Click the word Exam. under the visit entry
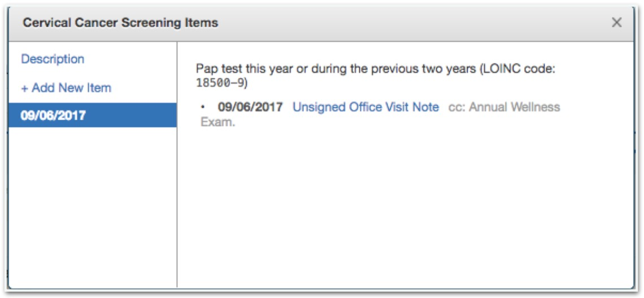The image size is (644, 298). (x=217, y=122)
